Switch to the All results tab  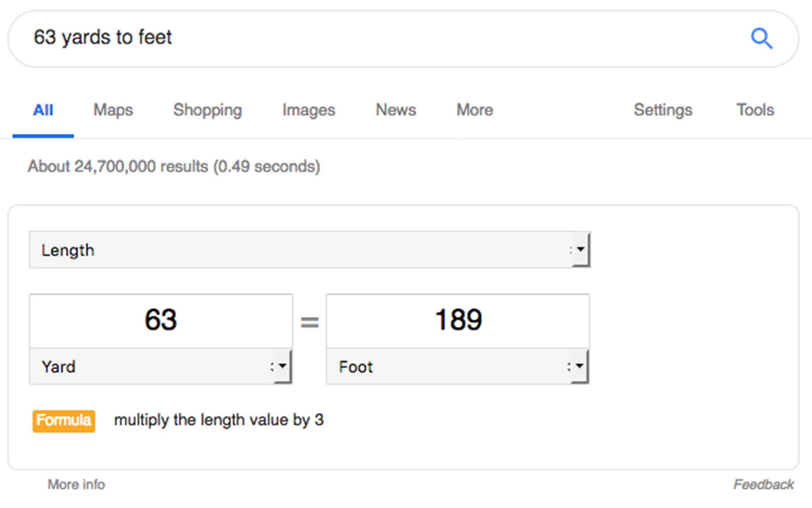43,110
